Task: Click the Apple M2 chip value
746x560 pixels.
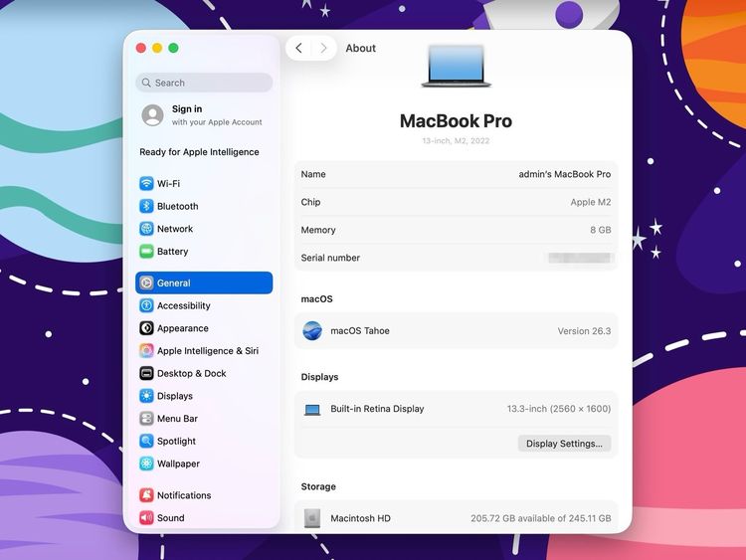Action: [591, 202]
